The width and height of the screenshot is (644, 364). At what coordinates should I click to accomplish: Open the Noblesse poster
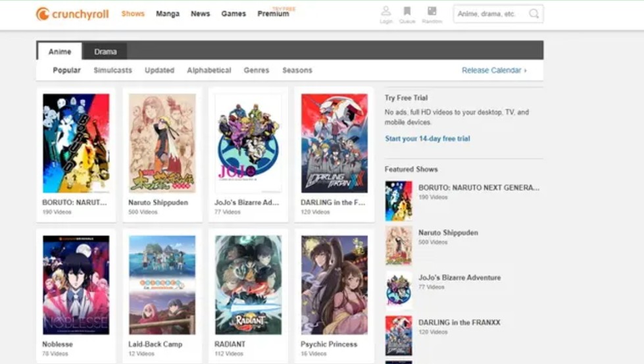[x=76, y=285]
